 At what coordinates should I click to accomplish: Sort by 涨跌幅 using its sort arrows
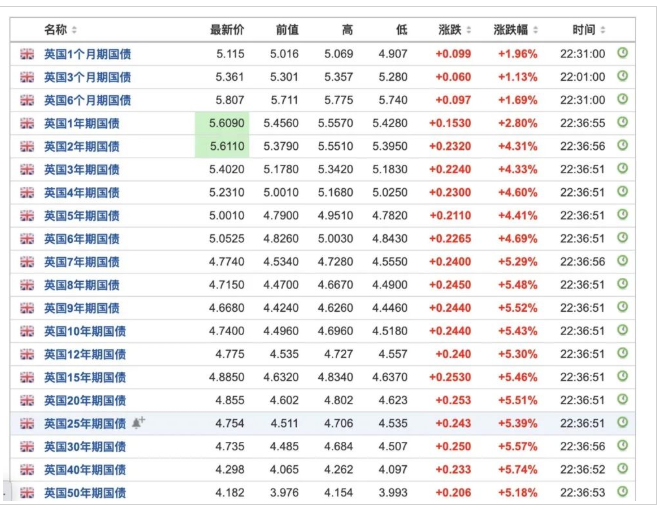tap(535, 30)
